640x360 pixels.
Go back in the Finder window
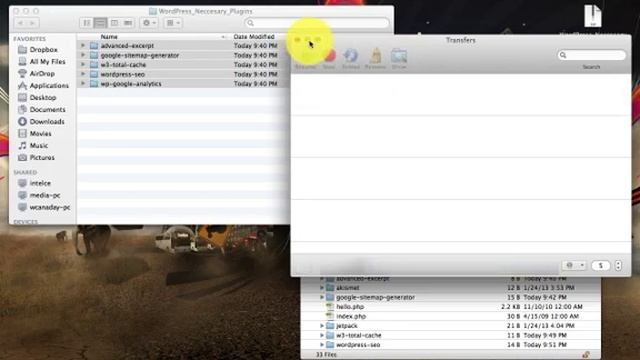coord(20,23)
